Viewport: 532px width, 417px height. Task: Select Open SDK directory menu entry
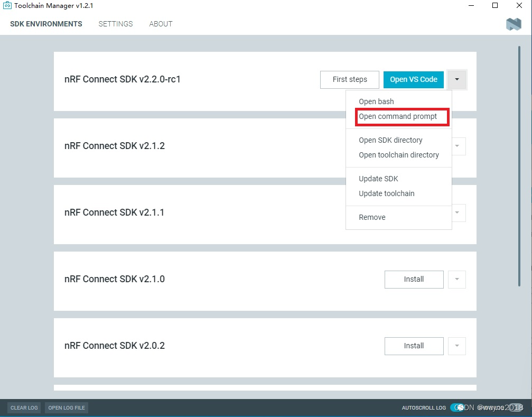point(390,140)
